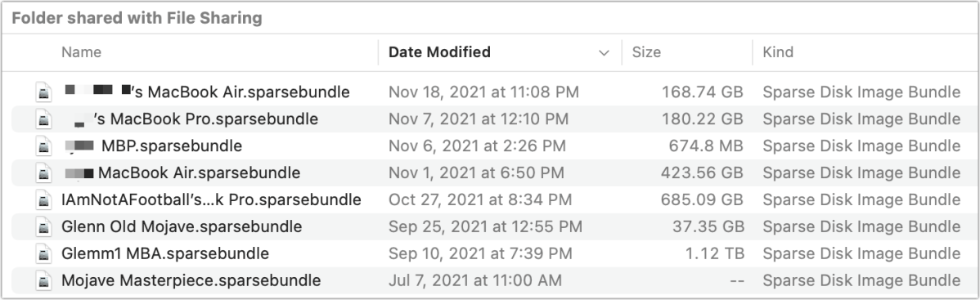Sort files by the Size column header

[x=646, y=51]
